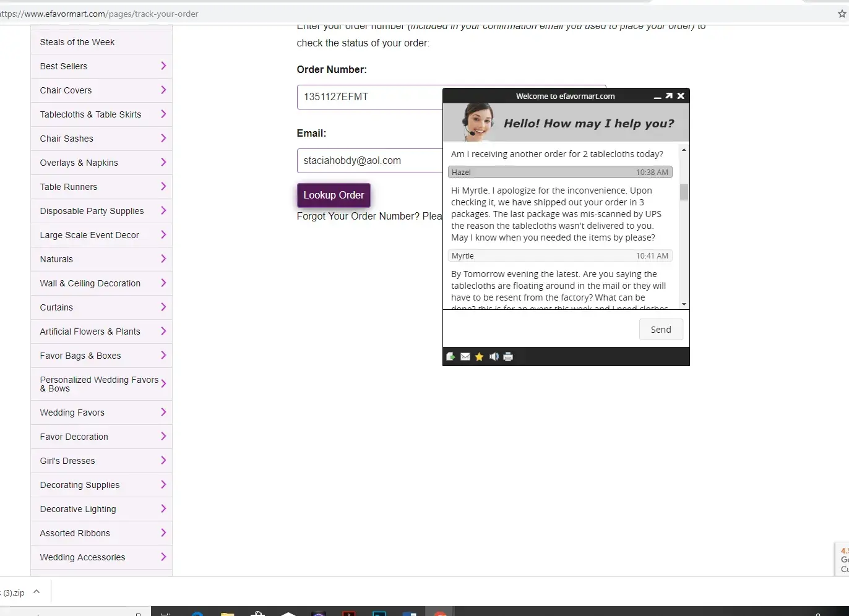Viewport: 849px width, 616px height.
Task: Open the Steals of the Week page
Action: click(77, 42)
